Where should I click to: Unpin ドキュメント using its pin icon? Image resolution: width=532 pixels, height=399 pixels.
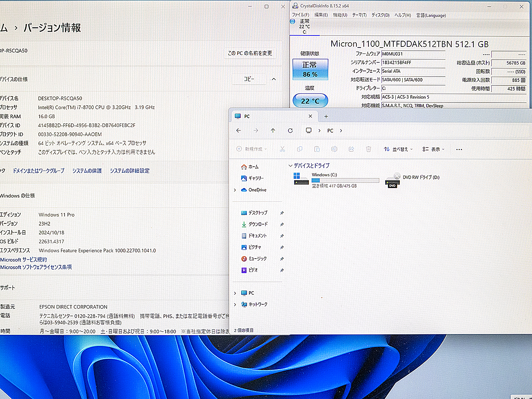coord(282,236)
